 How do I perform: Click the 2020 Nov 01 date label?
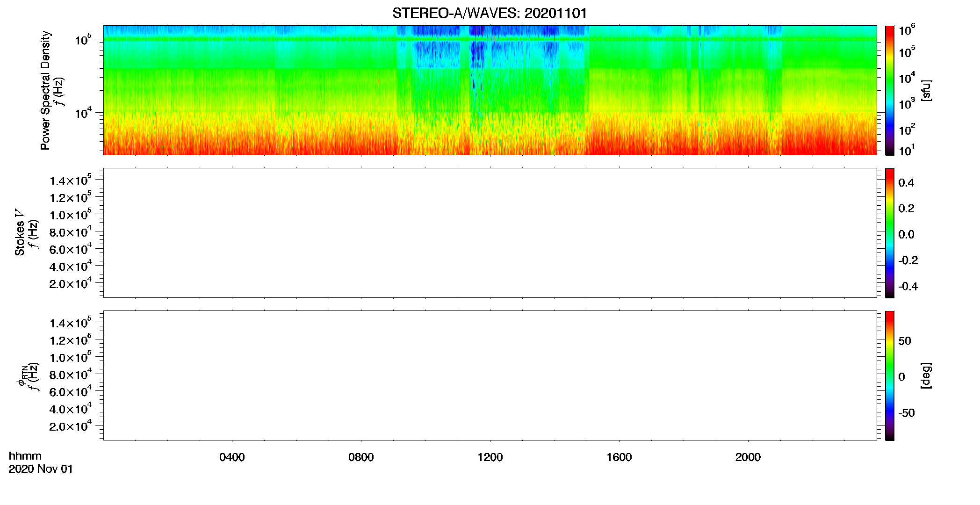point(41,469)
